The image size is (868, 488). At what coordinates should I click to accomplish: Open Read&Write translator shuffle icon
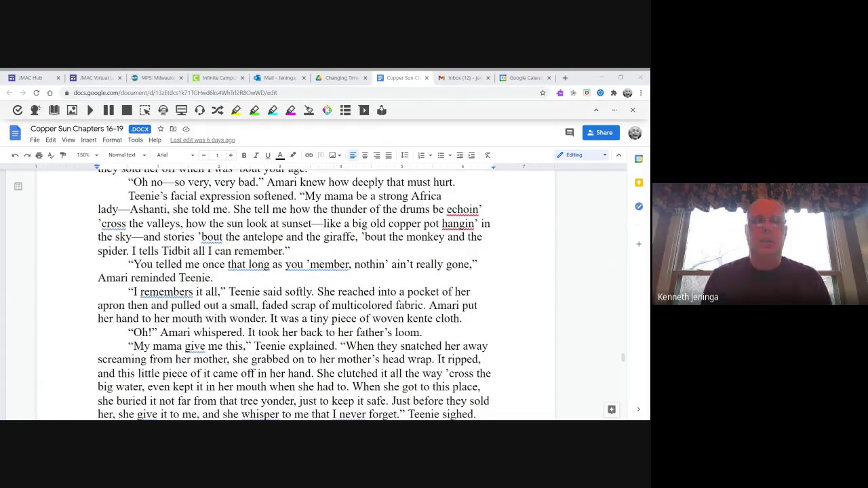218,110
